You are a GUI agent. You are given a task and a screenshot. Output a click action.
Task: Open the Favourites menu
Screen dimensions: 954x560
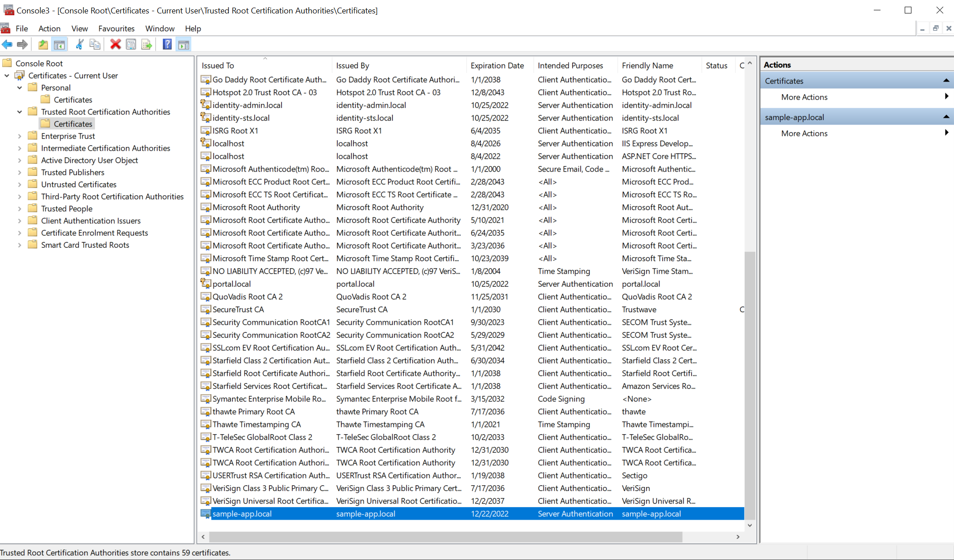pyautogui.click(x=117, y=28)
